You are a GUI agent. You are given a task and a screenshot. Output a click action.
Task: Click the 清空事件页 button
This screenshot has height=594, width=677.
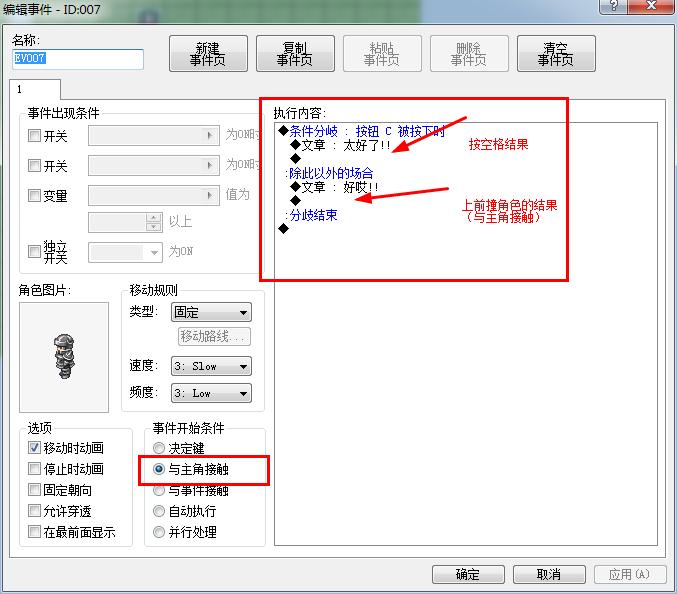(x=556, y=54)
